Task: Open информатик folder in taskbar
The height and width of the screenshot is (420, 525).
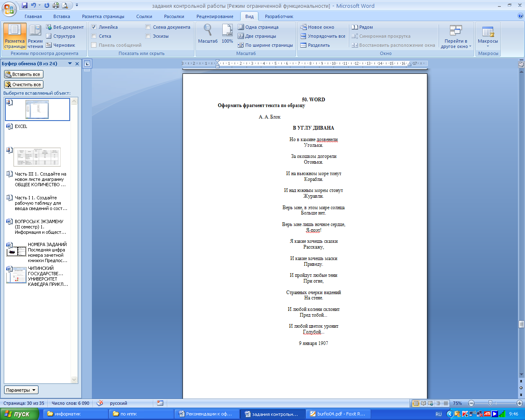Action: pos(75,414)
